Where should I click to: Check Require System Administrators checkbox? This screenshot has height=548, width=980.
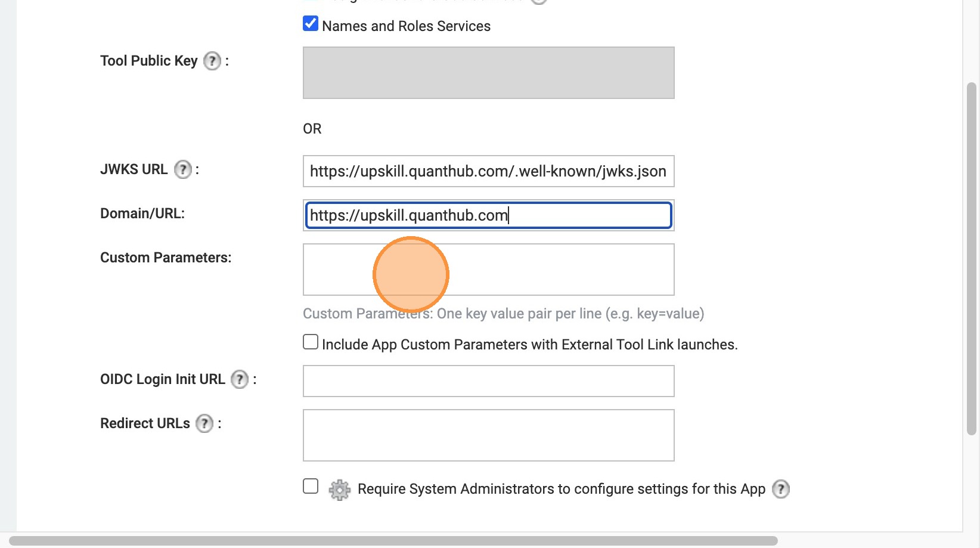[311, 487]
